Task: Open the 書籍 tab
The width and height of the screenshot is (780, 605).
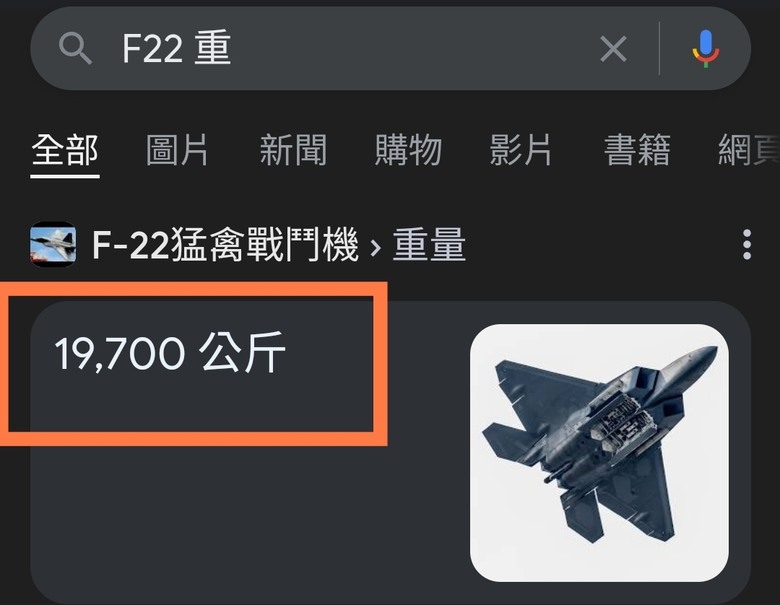Action: pos(637,150)
